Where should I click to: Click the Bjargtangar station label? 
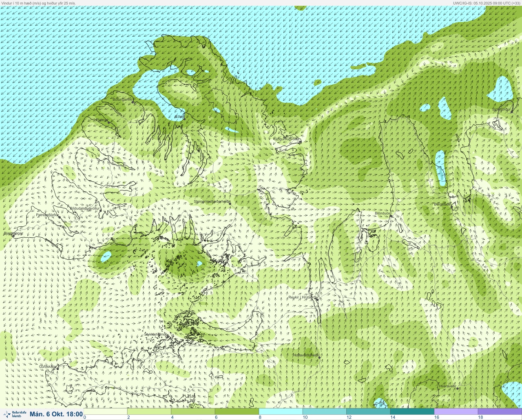coord(13,234)
